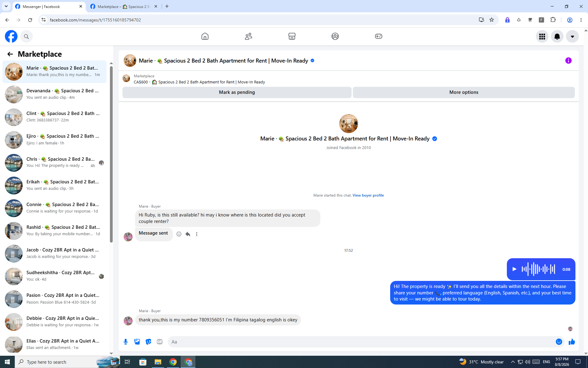588x368 pixels.
Task: Open the Windows Task View icon
Action: (x=127, y=362)
